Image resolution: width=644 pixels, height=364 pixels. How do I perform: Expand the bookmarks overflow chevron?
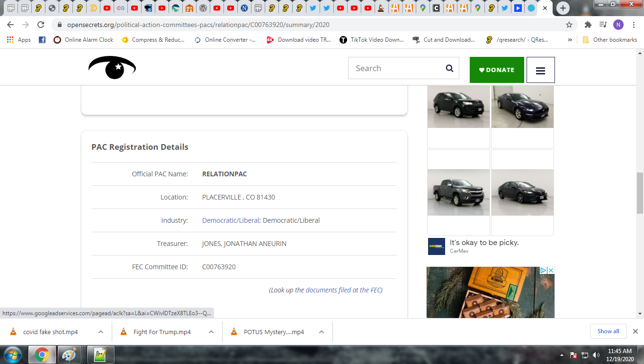pyautogui.click(x=570, y=40)
